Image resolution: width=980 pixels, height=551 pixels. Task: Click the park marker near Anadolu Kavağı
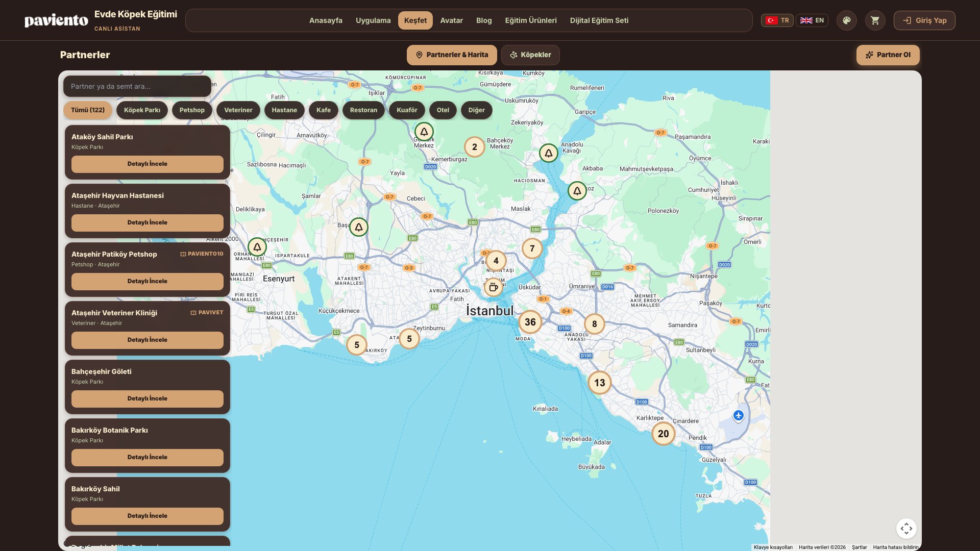tap(549, 153)
